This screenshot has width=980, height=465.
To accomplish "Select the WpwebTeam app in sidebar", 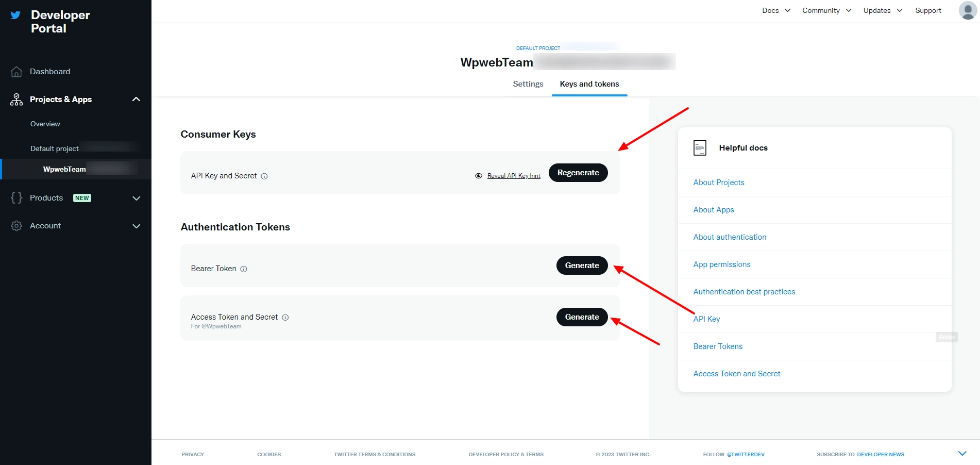I will tap(64, 169).
